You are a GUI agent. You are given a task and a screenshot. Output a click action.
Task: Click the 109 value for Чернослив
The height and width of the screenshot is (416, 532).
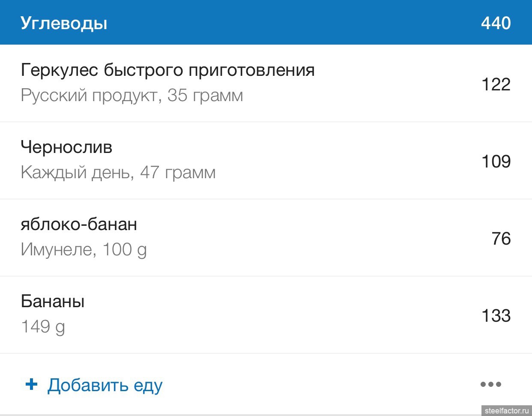coord(496,162)
